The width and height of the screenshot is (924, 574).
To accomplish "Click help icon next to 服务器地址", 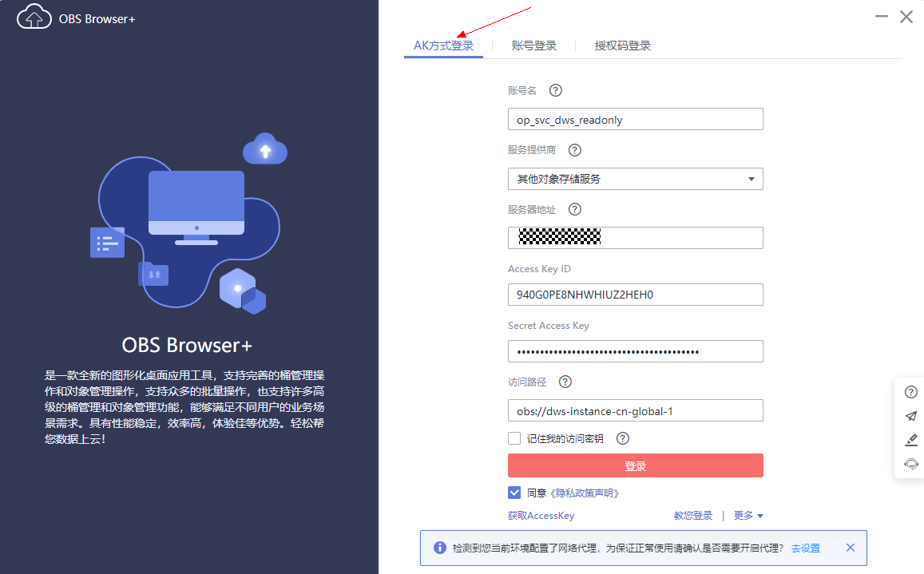I will tap(574, 209).
